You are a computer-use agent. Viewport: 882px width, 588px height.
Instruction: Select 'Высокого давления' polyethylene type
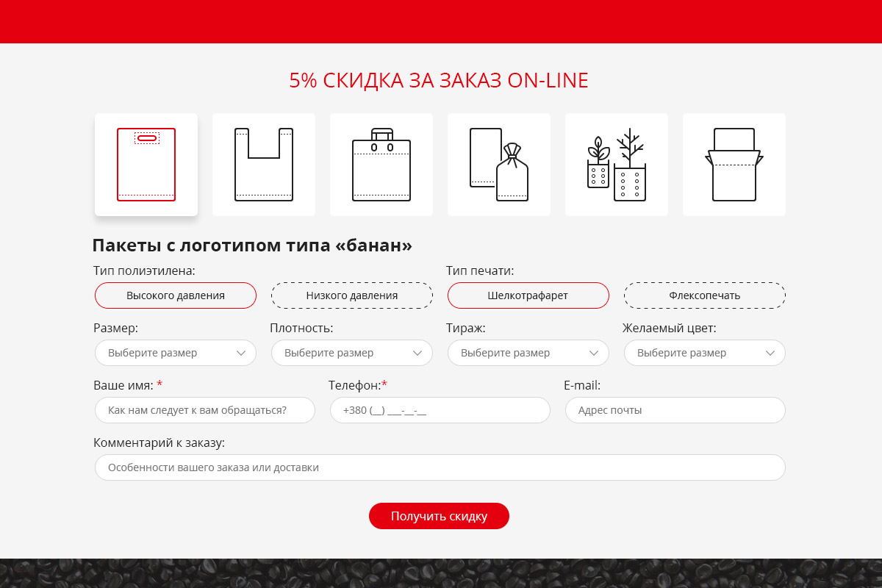pyautogui.click(x=176, y=295)
